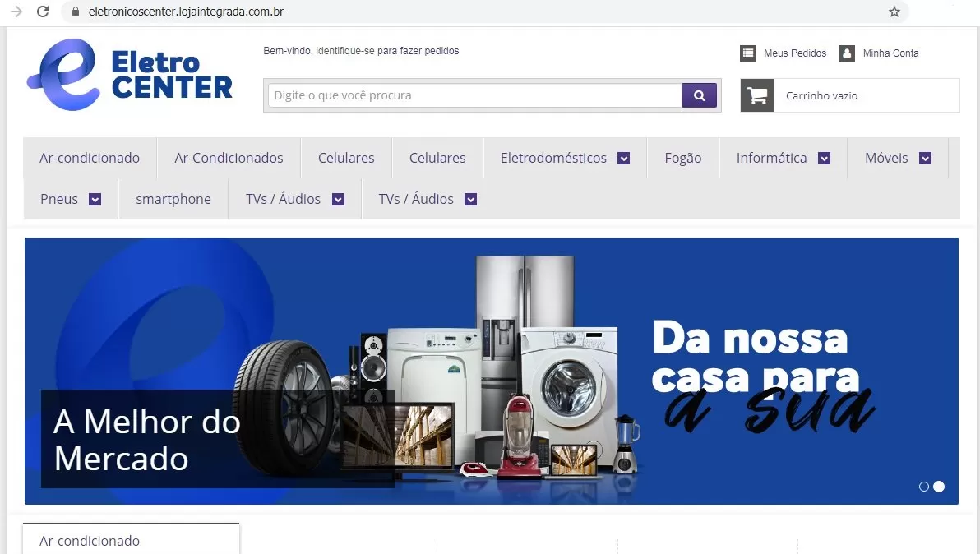Click the Carrinho vazio cart text
Viewport: 980px width, 554px height.
click(x=821, y=95)
